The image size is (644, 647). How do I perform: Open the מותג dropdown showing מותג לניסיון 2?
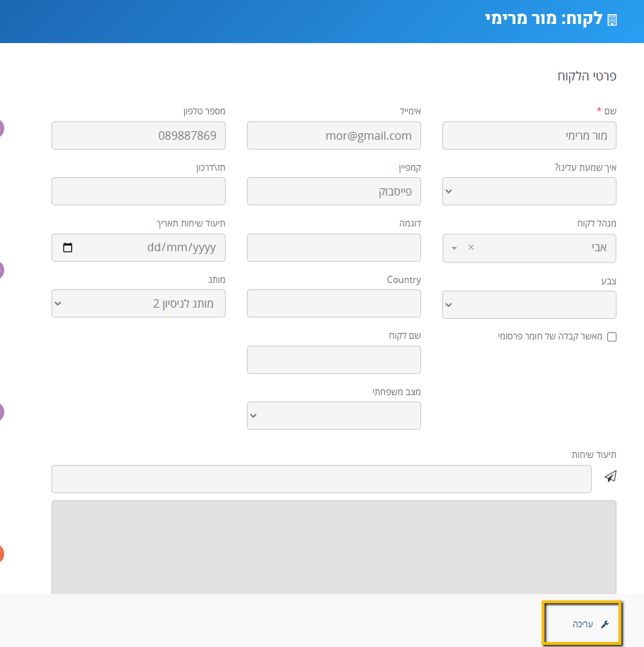point(138,303)
